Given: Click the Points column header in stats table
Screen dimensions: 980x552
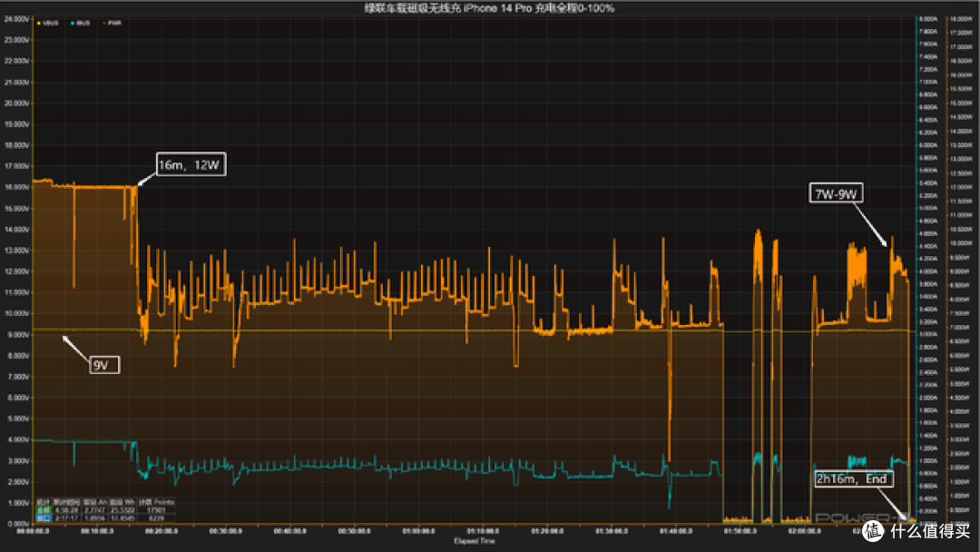Looking at the screenshot, I should coord(163,502).
